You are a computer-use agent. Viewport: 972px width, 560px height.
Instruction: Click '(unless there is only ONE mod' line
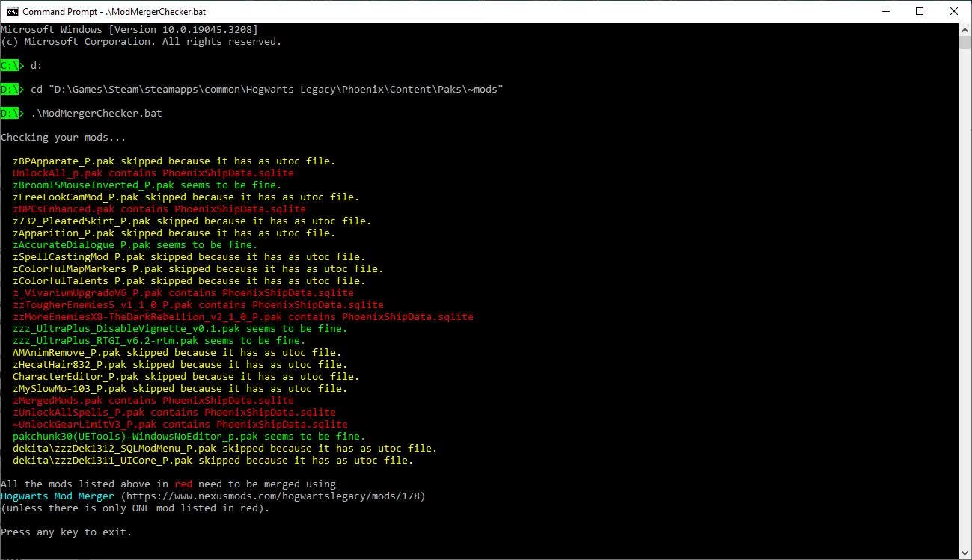click(x=135, y=508)
